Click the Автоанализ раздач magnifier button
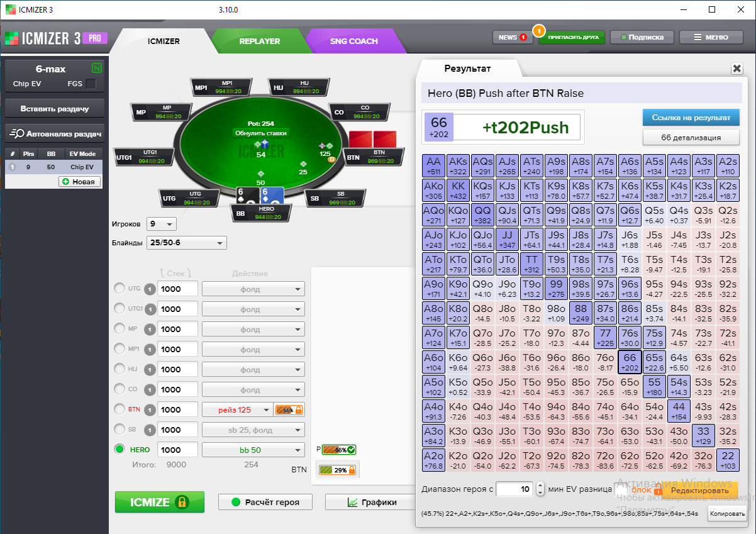This screenshot has height=534, width=756. 55,133
